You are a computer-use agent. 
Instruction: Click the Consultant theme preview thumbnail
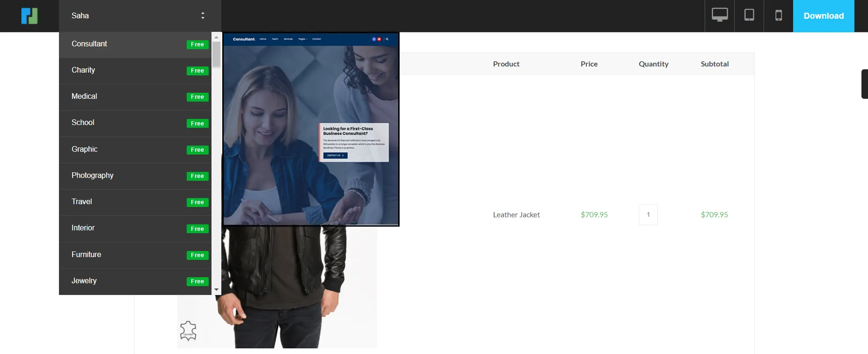(x=311, y=129)
